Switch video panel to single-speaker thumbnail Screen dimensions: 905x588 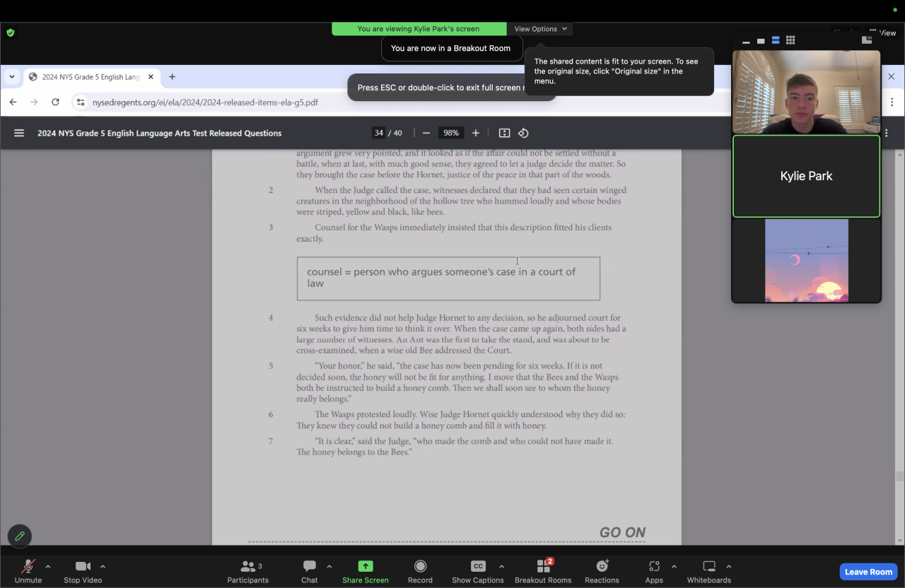pos(761,41)
